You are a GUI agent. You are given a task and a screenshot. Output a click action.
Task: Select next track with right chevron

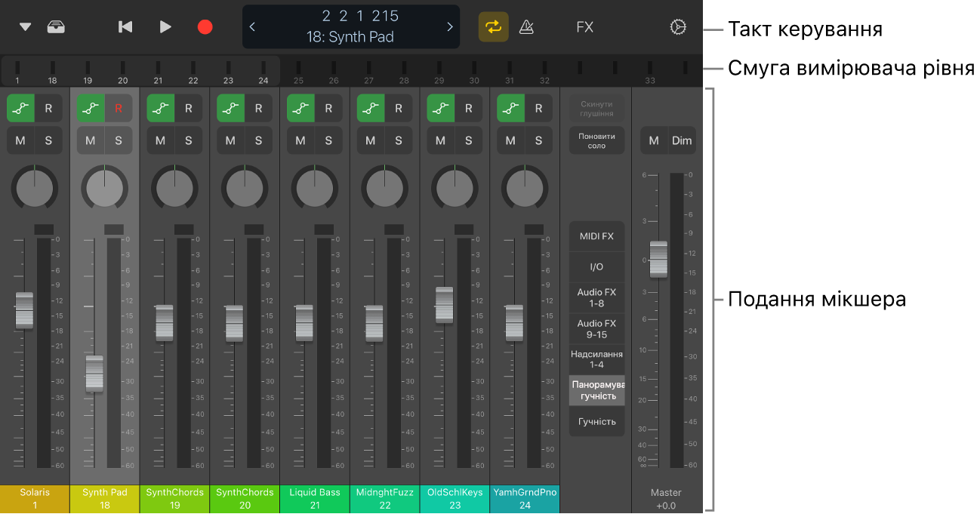pyautogui.click(x=450, y=27)
